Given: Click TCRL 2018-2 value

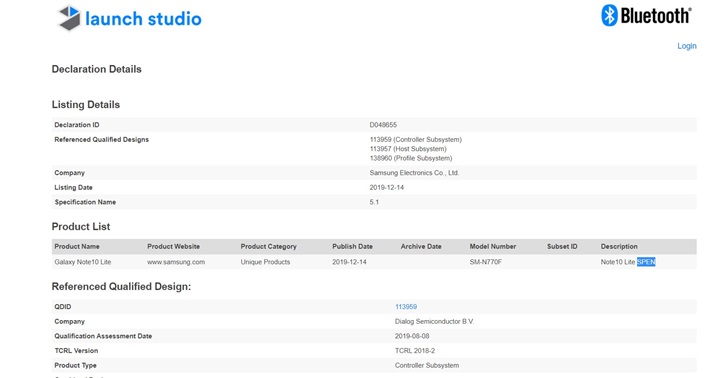Looking at the screenshot, I should 415,351.
